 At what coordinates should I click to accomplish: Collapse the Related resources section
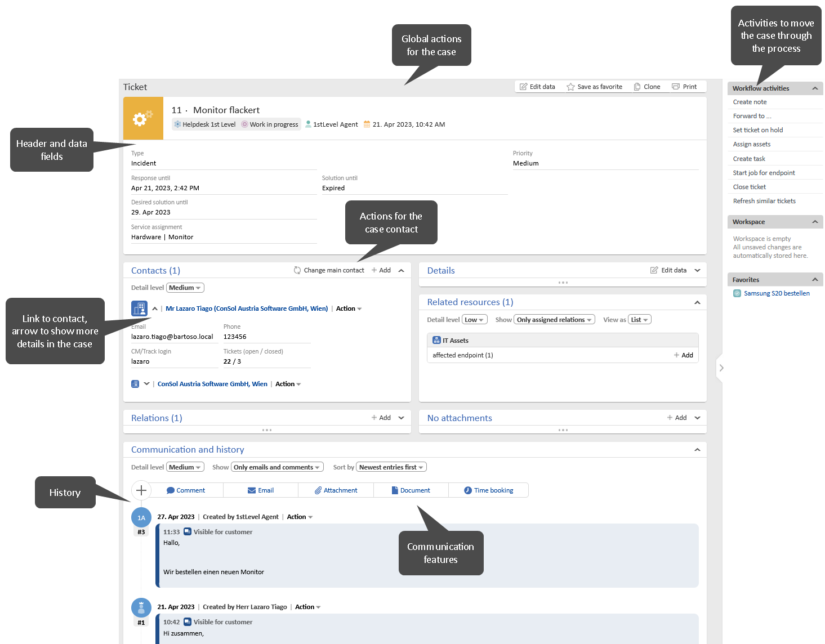tap(697, 302)
